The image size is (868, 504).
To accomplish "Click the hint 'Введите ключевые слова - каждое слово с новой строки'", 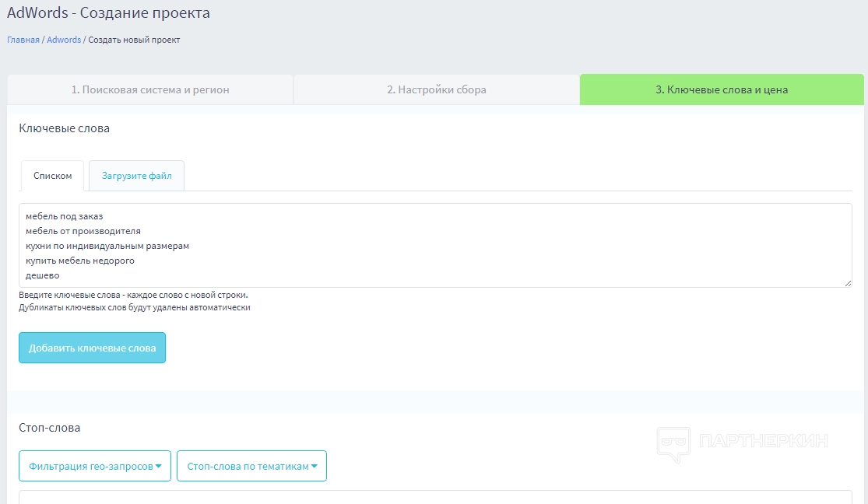I will coord(133,295).
